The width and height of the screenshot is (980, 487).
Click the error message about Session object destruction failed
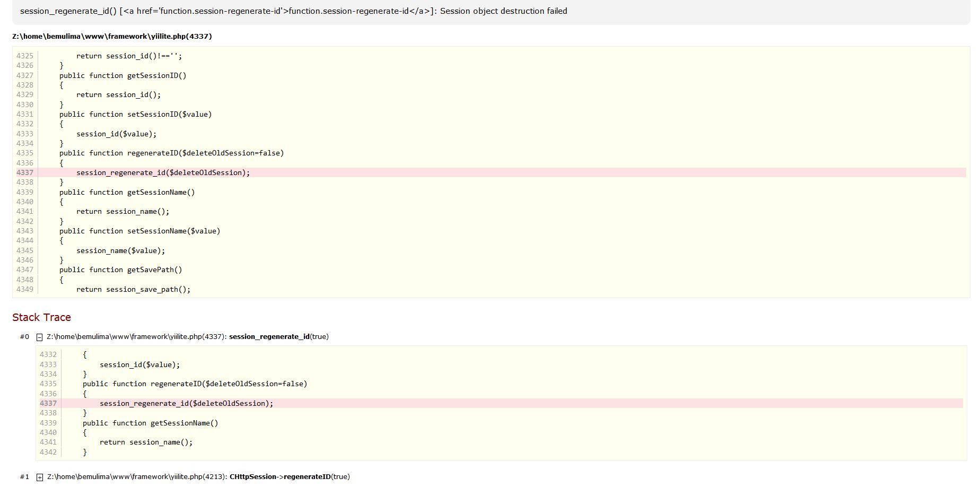[293, 11]
